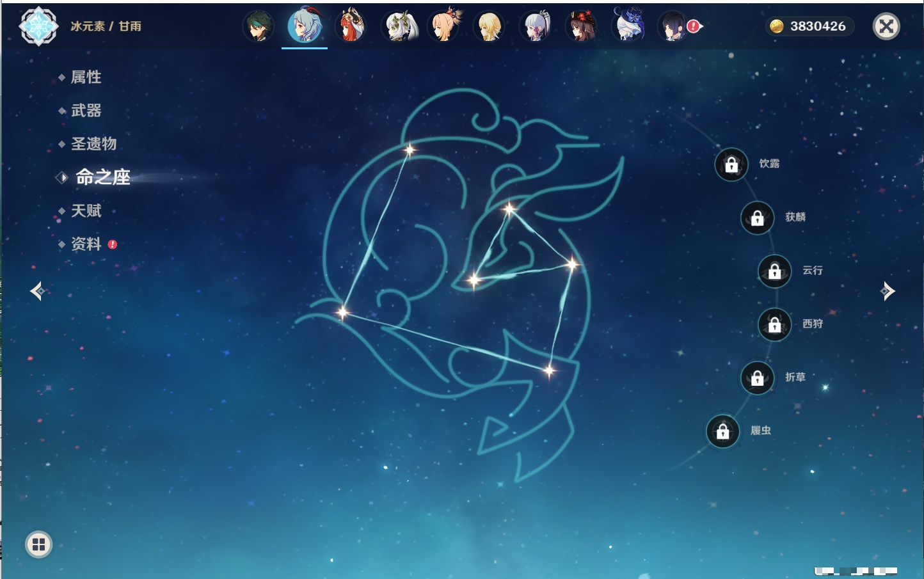Click the 履虫 constellation label
Viewport: 924px width, 579px height.
click(761, 431)
